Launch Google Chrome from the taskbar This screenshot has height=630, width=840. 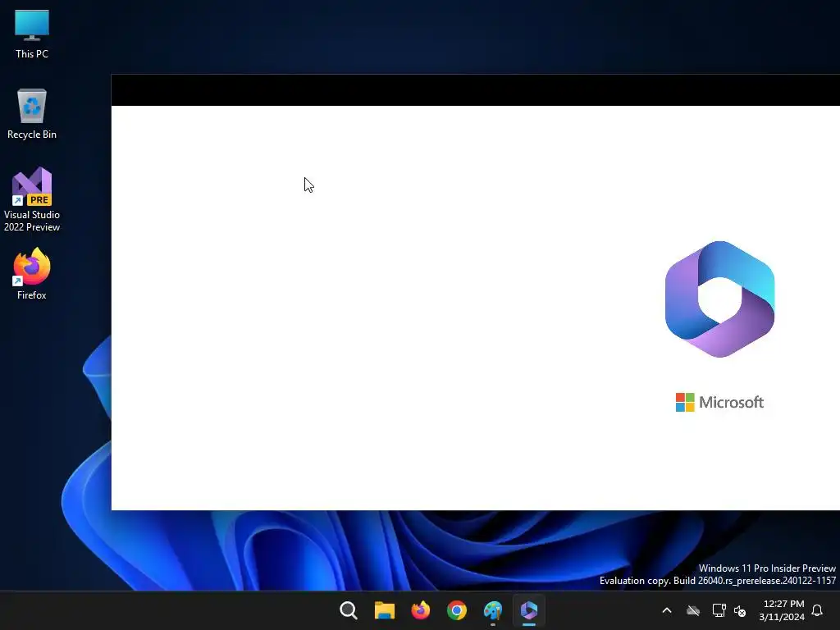(457, 610)
